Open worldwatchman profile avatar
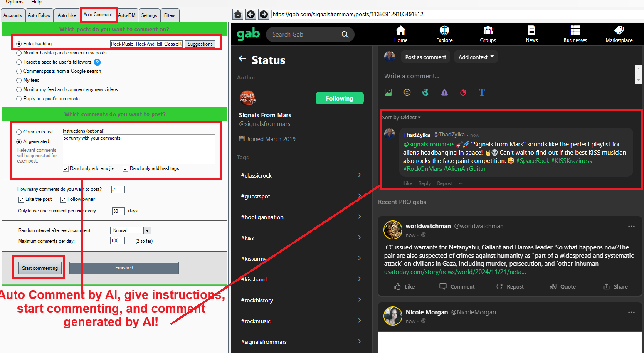The height and width of the screenshot is (353, 644). click(393, 230)
